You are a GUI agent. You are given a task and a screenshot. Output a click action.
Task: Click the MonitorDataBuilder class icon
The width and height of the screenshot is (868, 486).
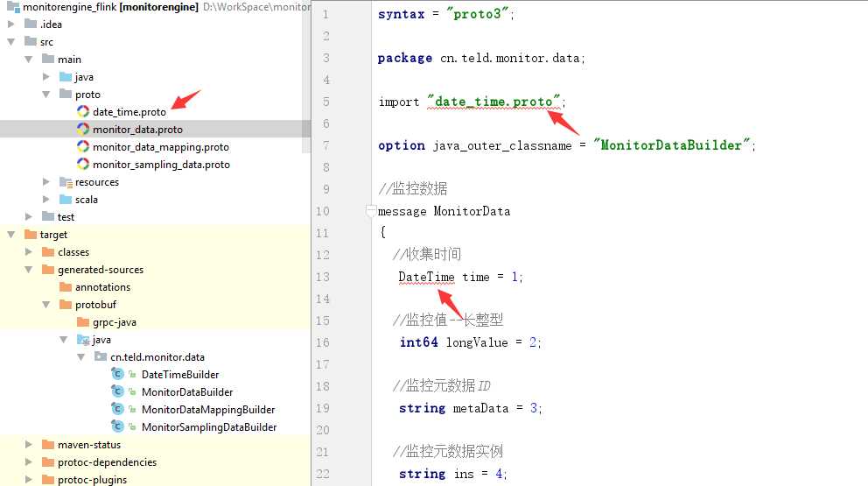tap(117, 391)
